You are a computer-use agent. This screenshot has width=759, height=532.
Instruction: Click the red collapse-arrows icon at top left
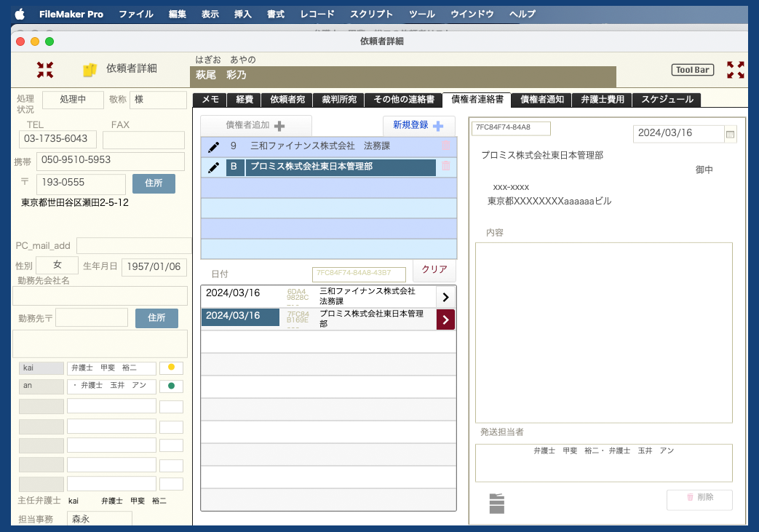pyautogui.click(x=45, y=70)
